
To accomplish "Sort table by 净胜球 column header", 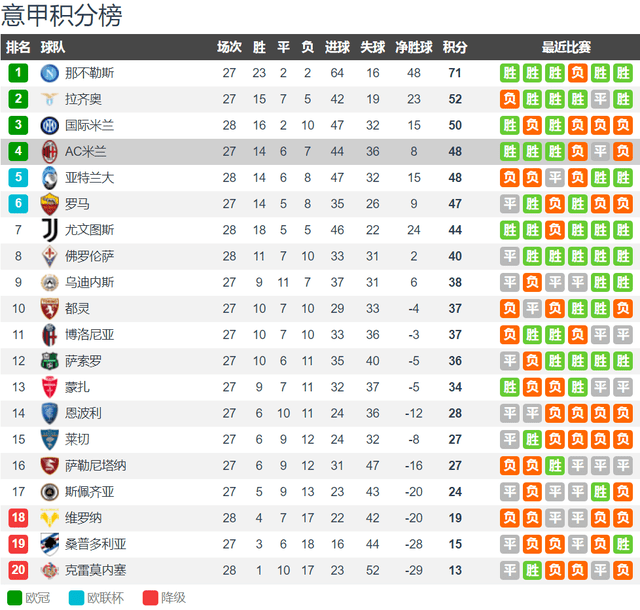I will pyautogui.click(x=413, y=47).
